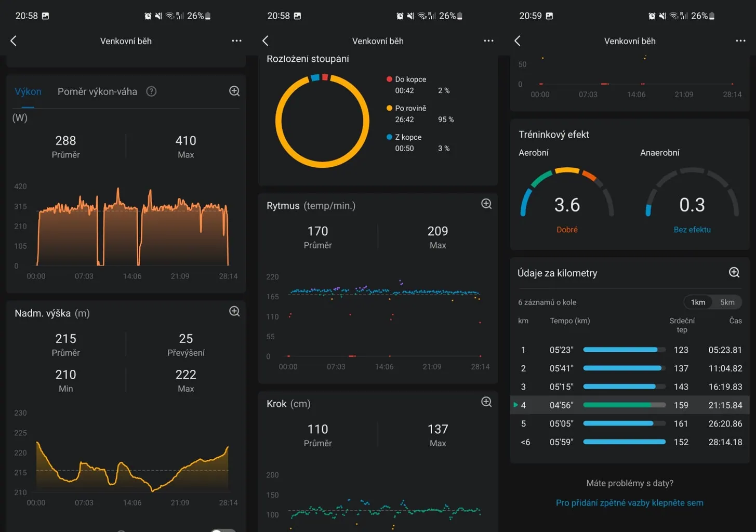Open three-dot menu on the middle screen
The image size is (756, 532).
pyautogui.click(x=488, y=41)
